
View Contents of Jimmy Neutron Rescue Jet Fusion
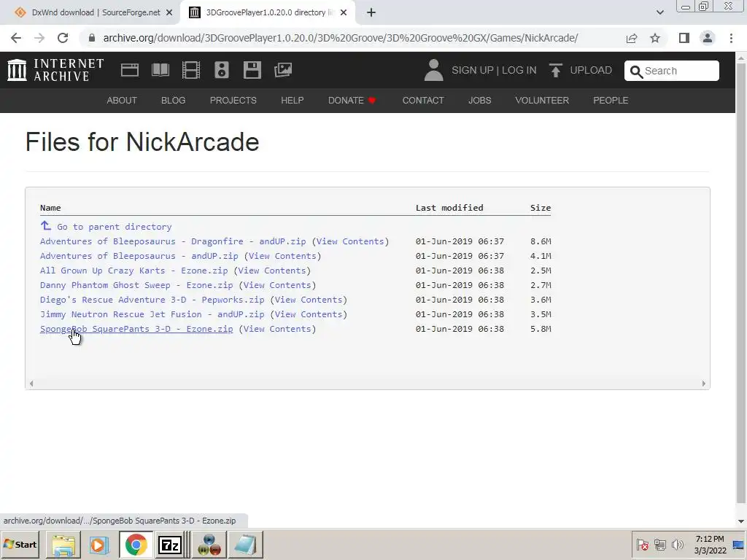click(309, 314)
